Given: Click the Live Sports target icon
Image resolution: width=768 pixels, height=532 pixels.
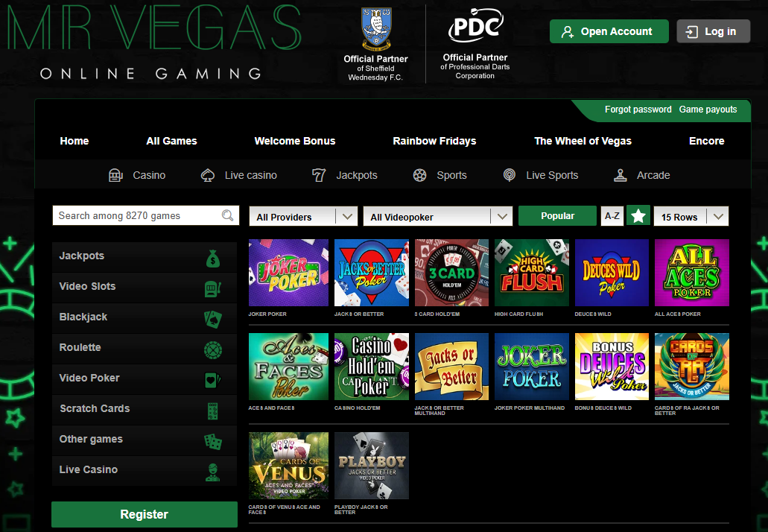Looking at the screenshot, I should [510, 175].
